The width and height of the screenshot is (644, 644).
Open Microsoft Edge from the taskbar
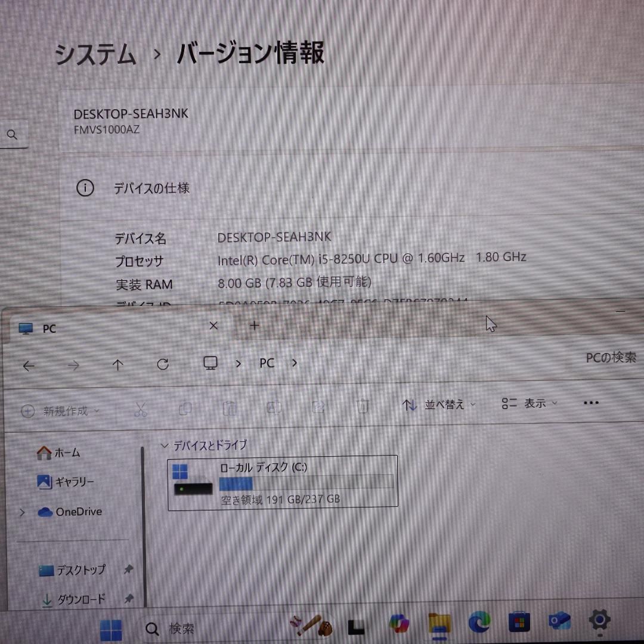tap(479, 623)
